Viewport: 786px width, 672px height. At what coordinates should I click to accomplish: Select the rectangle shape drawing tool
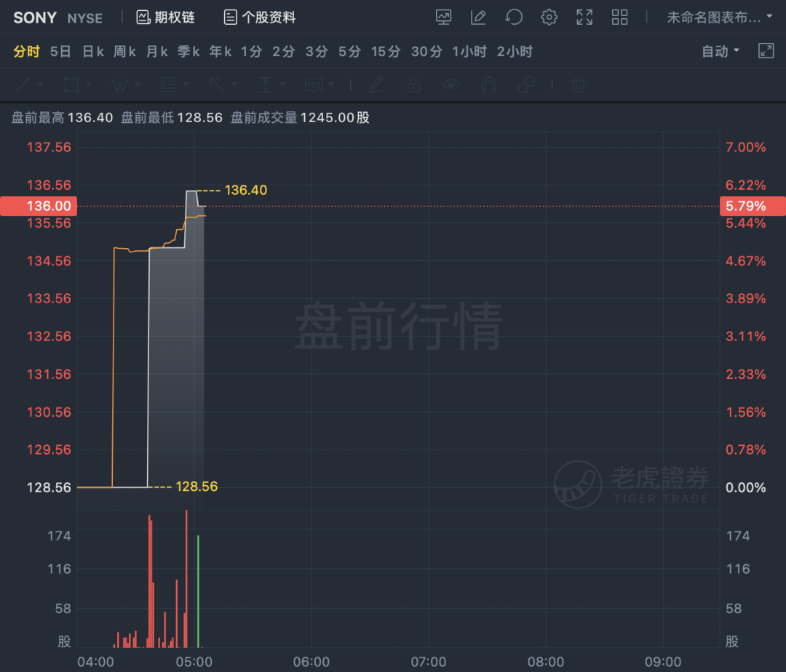tap(71, 84)
